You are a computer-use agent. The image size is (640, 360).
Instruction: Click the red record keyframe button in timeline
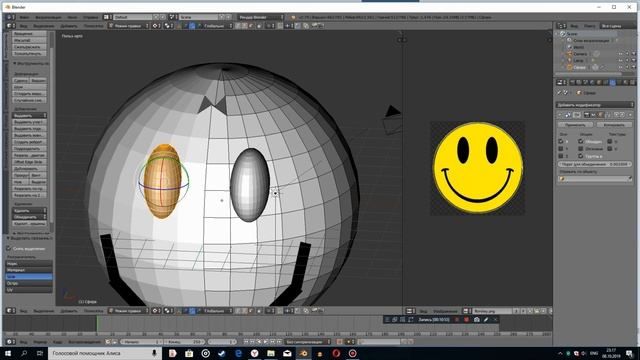340,342
